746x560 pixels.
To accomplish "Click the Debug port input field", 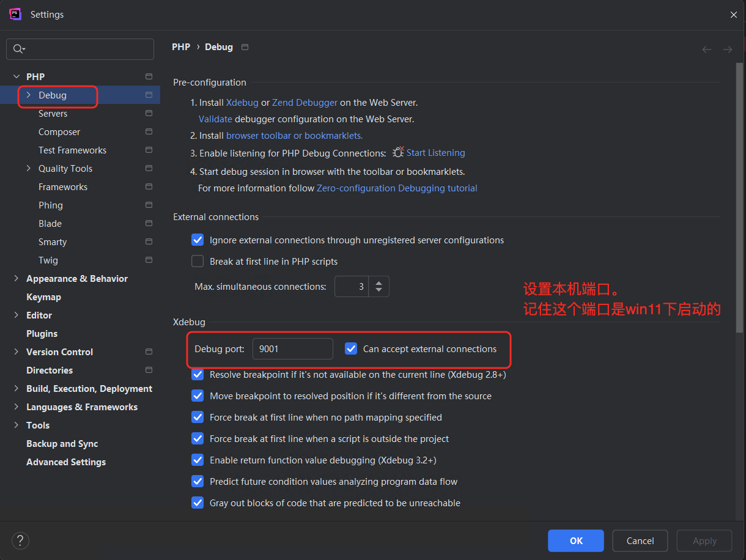I will pos(292,348).
